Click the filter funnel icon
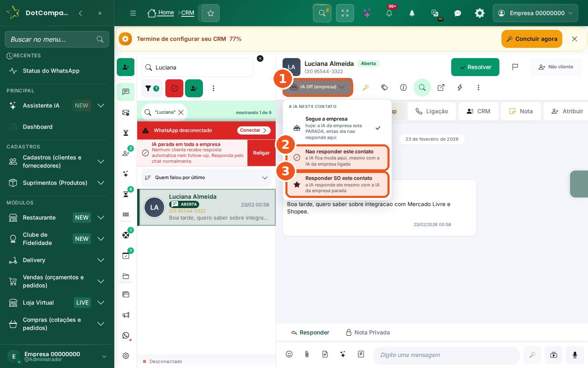Image resolution: width=588 pixels, height=368 pixels. pyautogui.click(x=152, y=88)
